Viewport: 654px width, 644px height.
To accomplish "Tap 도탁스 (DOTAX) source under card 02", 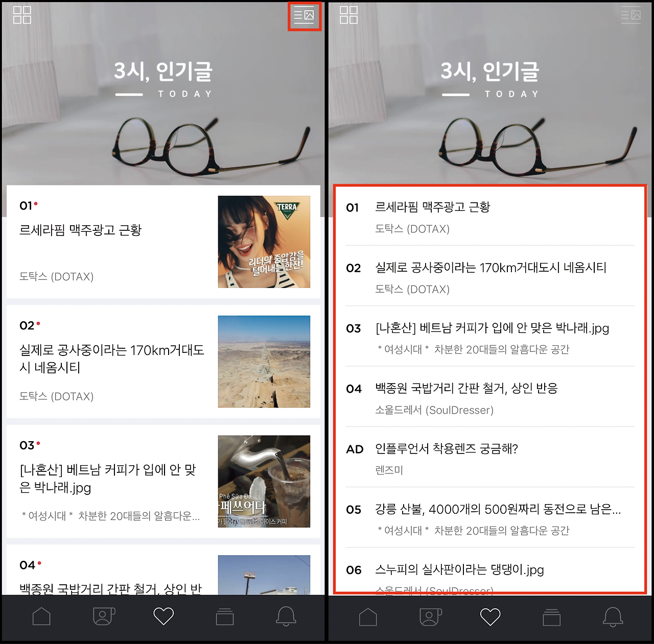I will tap(56, 396).
